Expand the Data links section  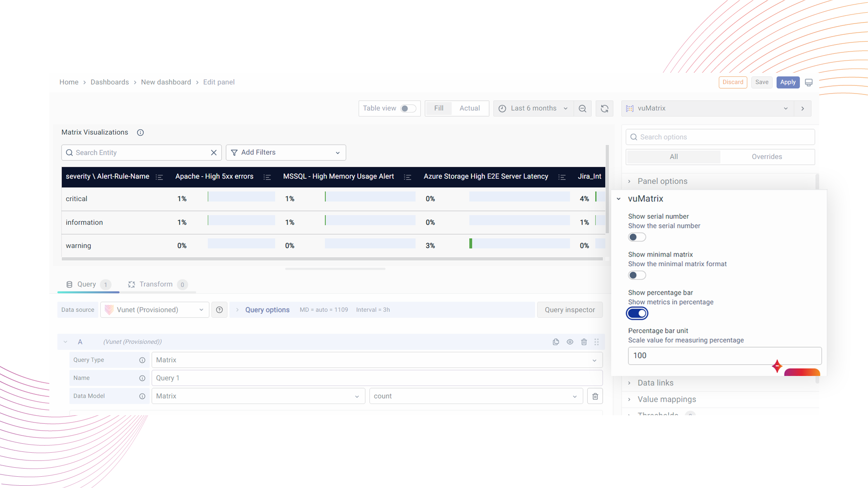click(x=655, y=383)
